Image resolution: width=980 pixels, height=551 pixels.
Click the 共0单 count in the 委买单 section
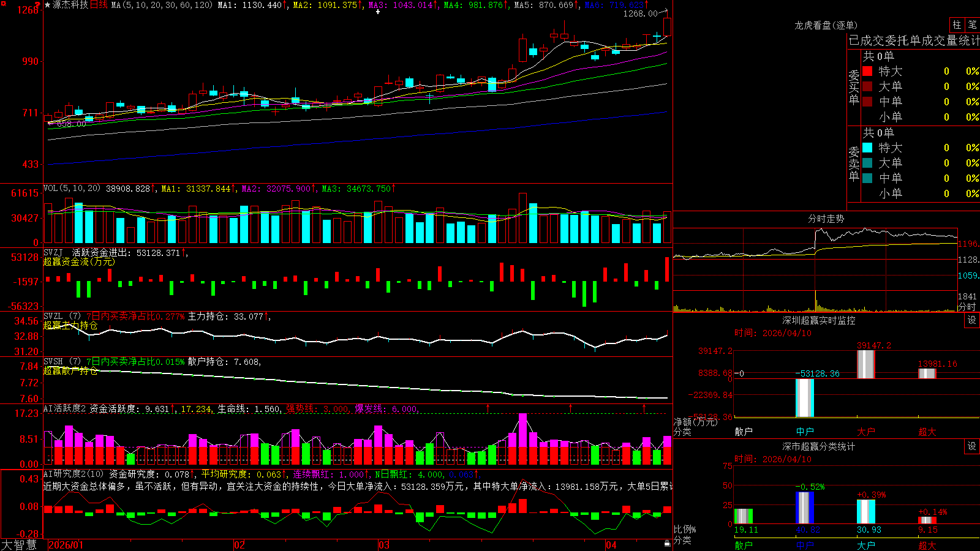tap(878, 56)
